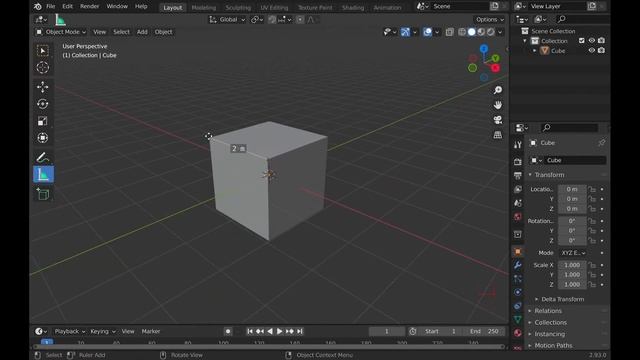Viewport: 640px width, 360px height.
Task: Open the Global orientation dropdown
Action: [227, 20]
